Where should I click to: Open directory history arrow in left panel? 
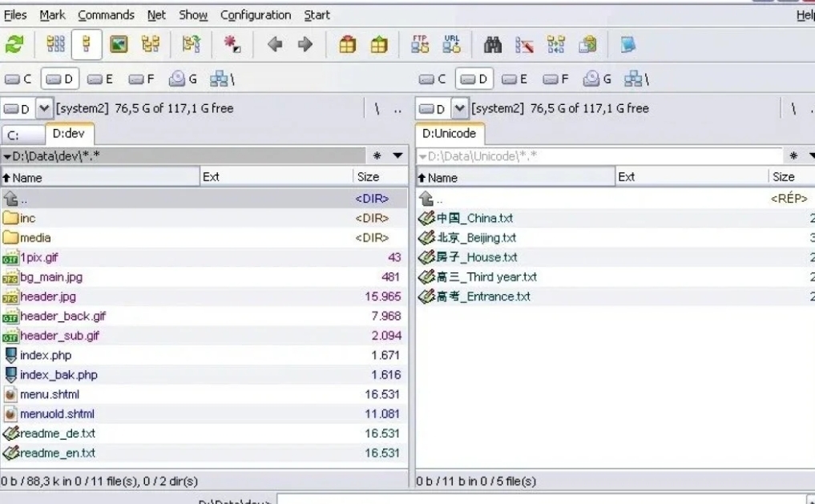pos(397,156)
